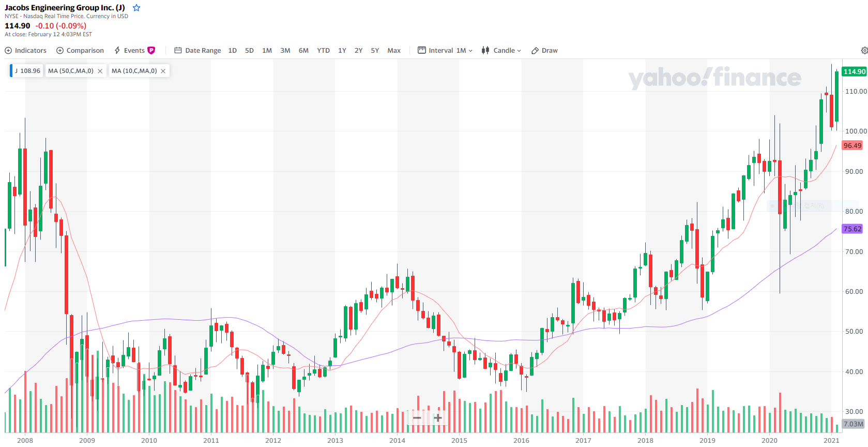
Task: Add Jacobs Engineering to watchlist via the star icon
Action: [136, 8]
